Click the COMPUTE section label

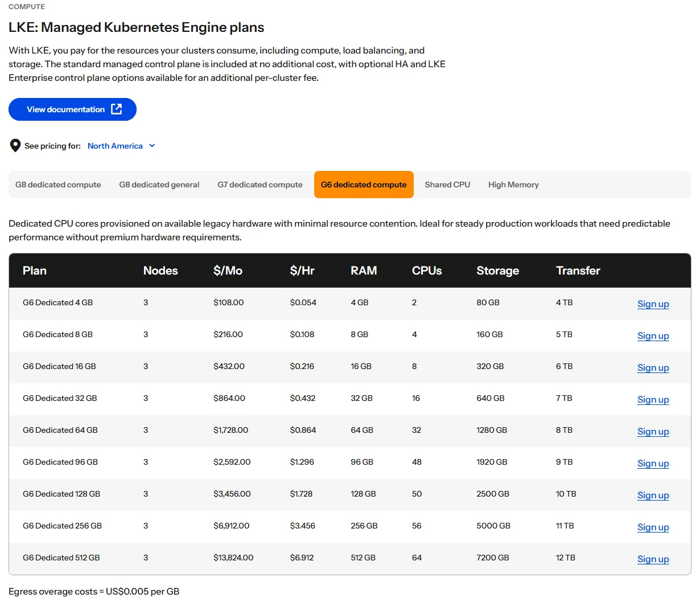pos(27,7)
